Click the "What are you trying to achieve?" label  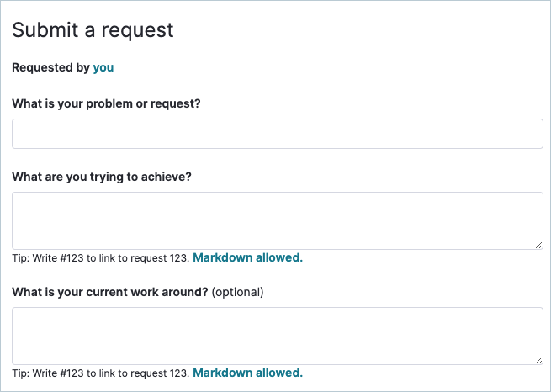tap(102, 177)
